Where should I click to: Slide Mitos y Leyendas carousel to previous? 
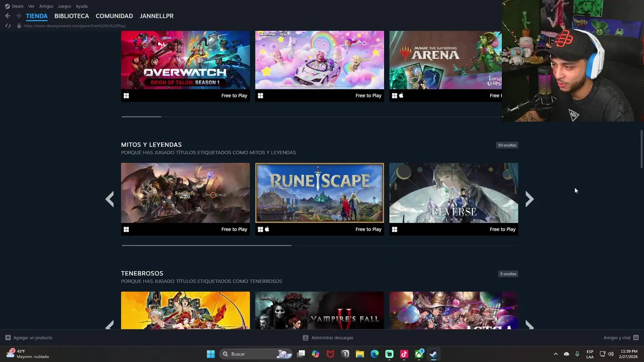[x=110, y=199]
